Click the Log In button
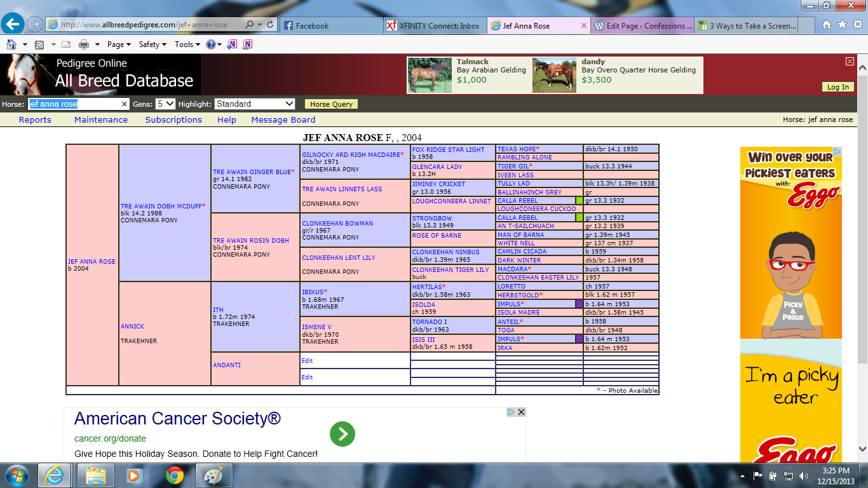Screen dimensions: 868x488 pyautogui.click(x=837, y=87)
